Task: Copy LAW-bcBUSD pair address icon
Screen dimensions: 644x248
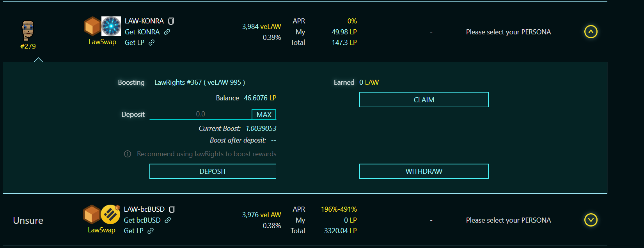Action: pyautogui.click(x=172, y=209)
